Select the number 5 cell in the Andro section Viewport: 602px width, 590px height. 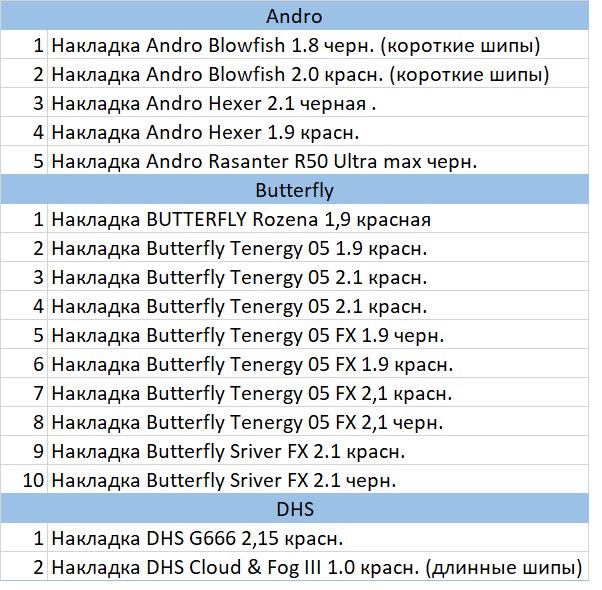click(24, 160)
